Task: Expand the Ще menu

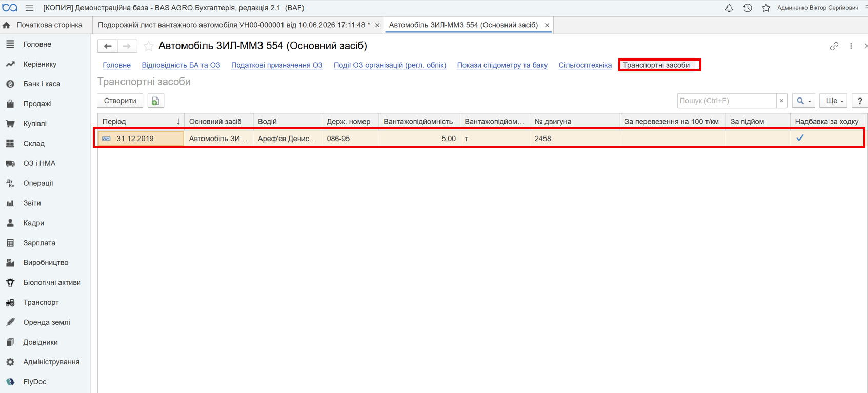Action: (834, 101)
